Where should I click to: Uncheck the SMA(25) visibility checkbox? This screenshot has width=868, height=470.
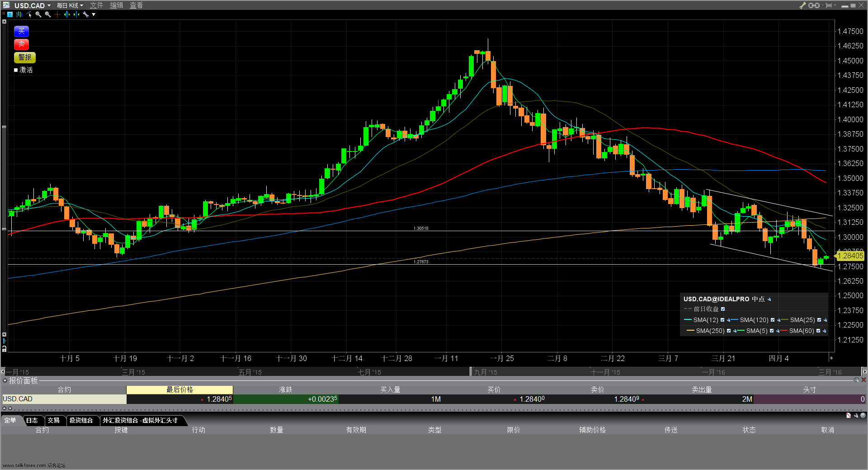coord(819,320)
